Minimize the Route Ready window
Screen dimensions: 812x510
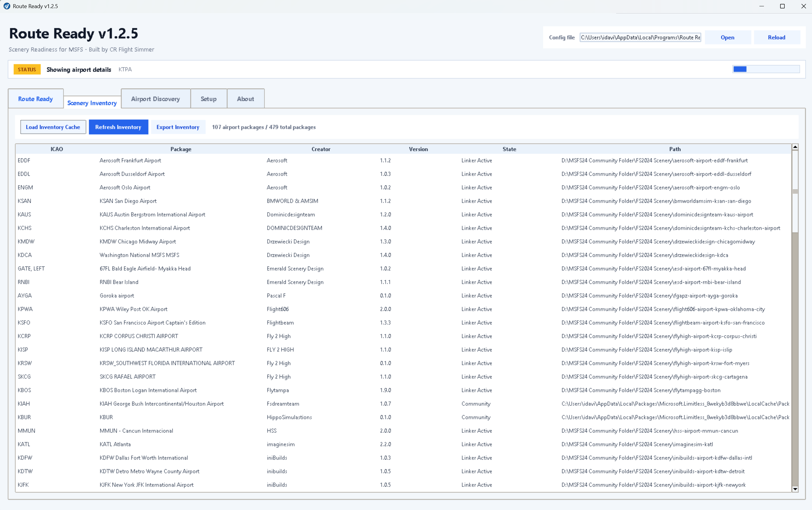point(762,6)
